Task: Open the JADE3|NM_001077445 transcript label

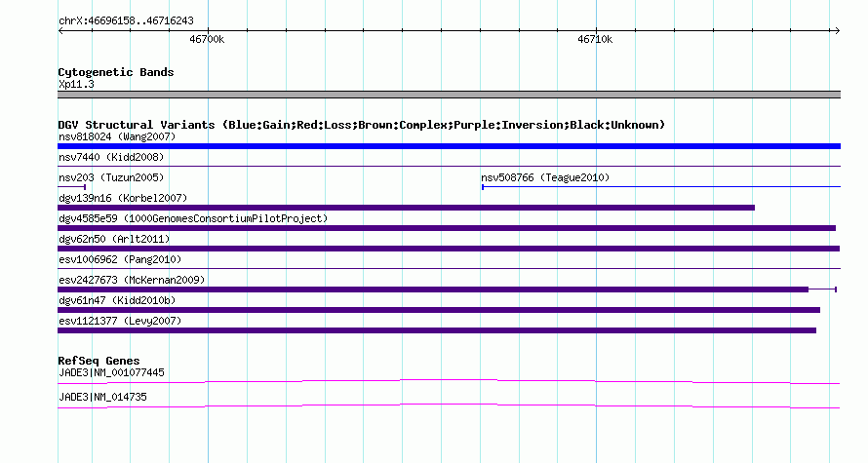Action: coord(111,372)
